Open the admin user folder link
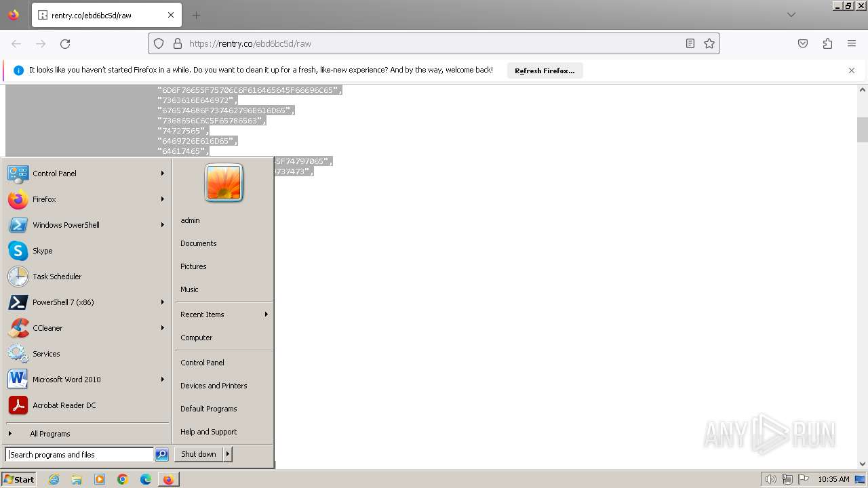868x488 pixels. (x=190, y=220)
